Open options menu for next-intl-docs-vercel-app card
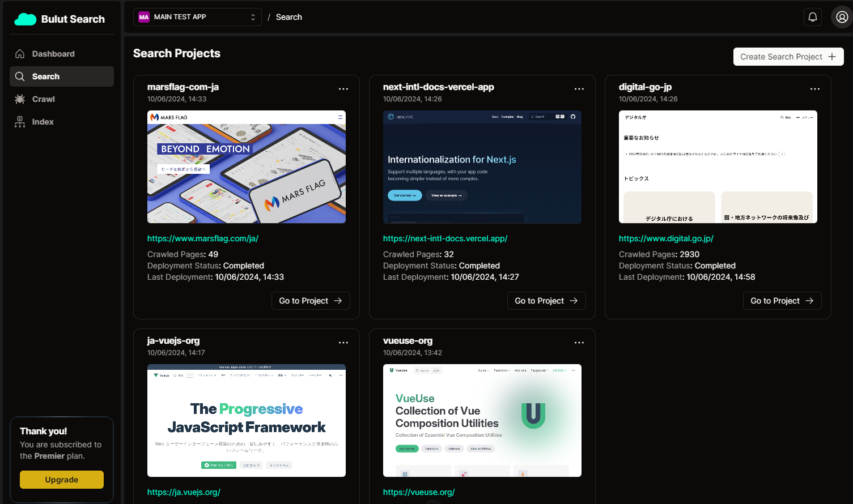 coord(579,89)
